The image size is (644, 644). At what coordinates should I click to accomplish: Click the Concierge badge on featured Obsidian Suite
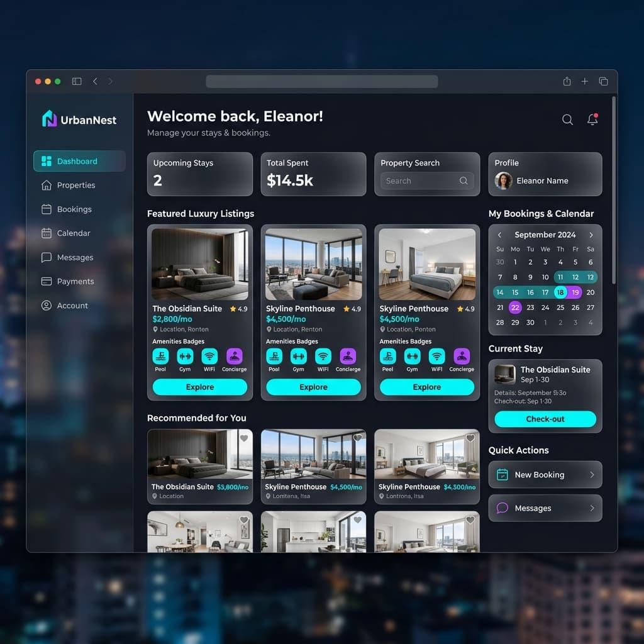pos(235,356)
